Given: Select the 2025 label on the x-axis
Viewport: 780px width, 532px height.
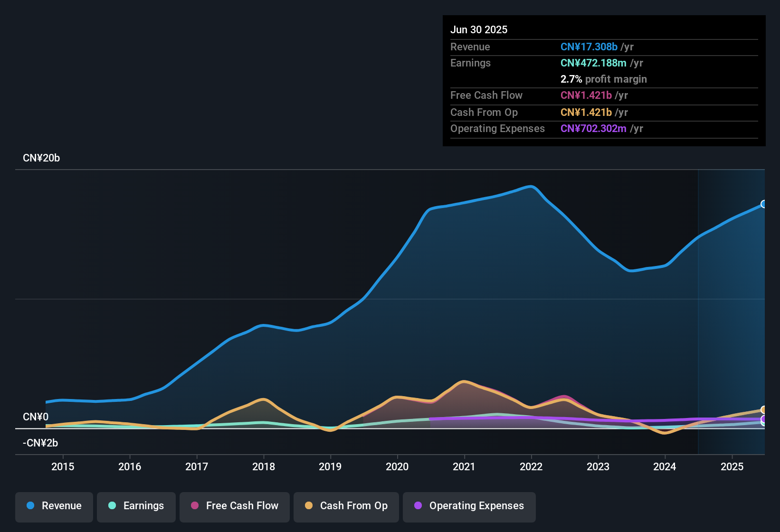Looking at the screenshot, I should click(x=732, y=466).
